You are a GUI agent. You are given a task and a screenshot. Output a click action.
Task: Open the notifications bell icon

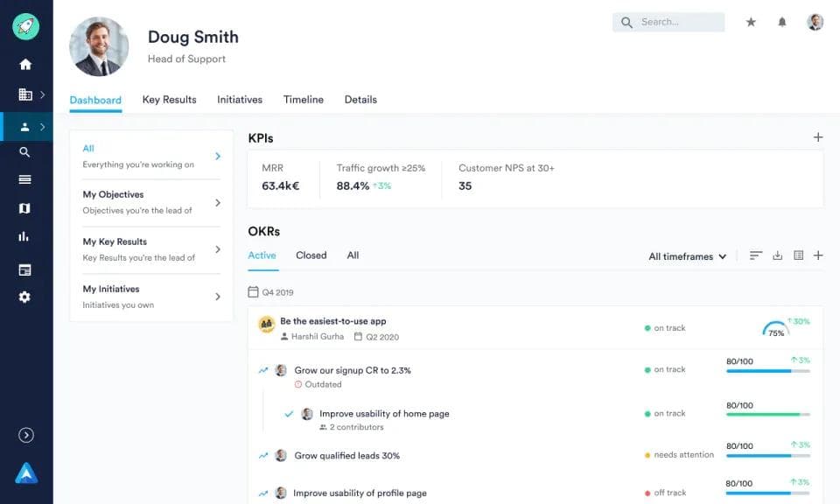click(x=782, y=23)
